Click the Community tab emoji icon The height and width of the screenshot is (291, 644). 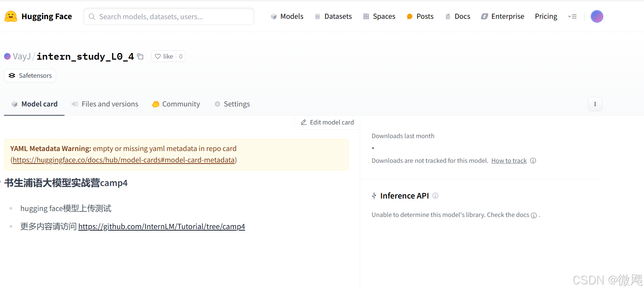click(x=156, y=104)
